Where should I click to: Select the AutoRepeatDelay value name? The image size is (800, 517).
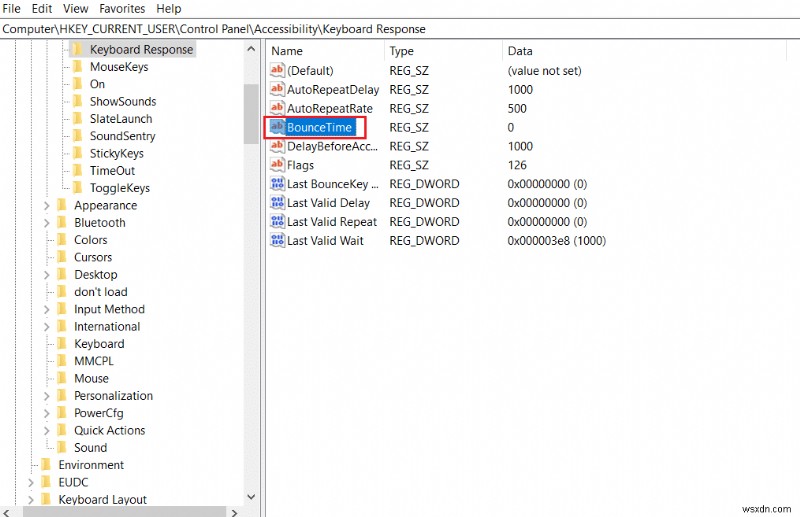click(x=333, y=90)
